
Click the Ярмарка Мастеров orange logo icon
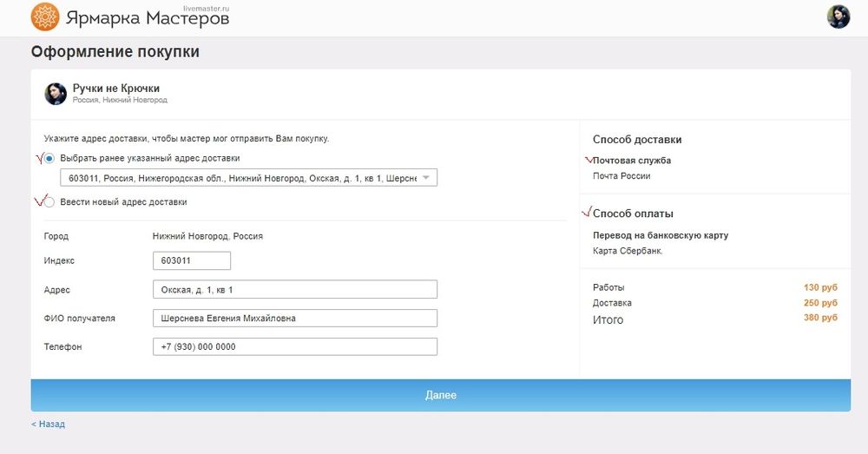tap(44, 16)
